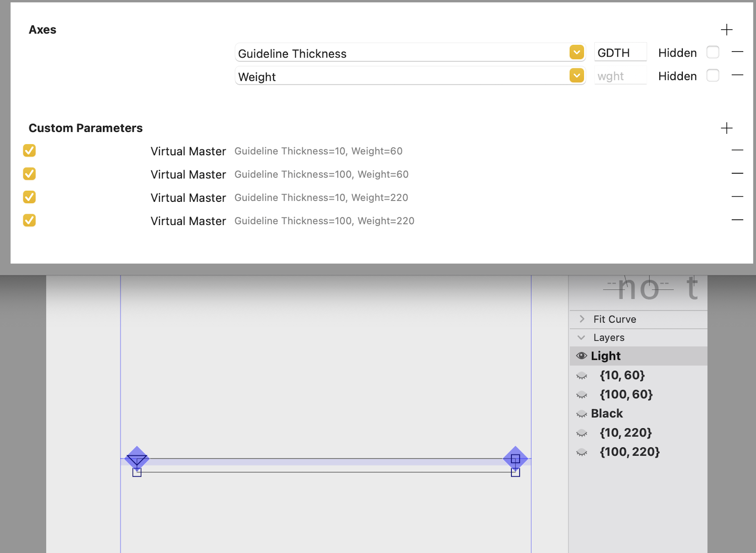Viewport: 756px width, 553px height.
Task: Open the Guideline Thickness axis dropdown
Action: pyautogui.click(x=576, y=52)
